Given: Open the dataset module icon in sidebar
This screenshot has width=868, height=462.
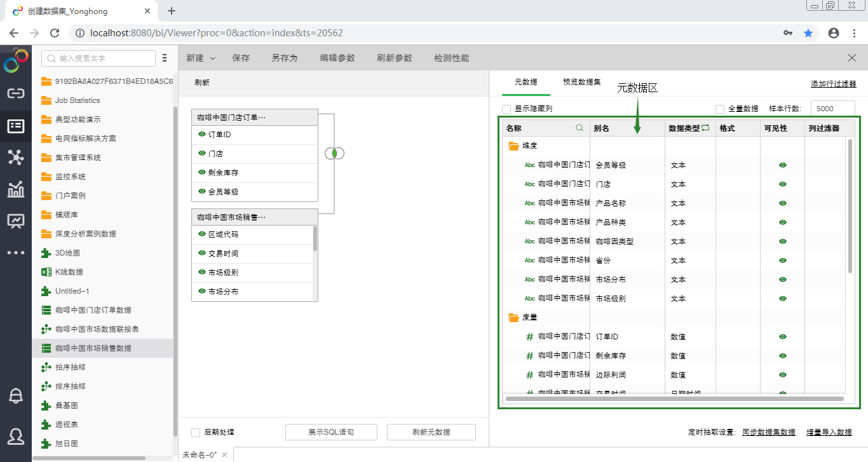Looking at the screenshot, I should click(x=16, y=126).
